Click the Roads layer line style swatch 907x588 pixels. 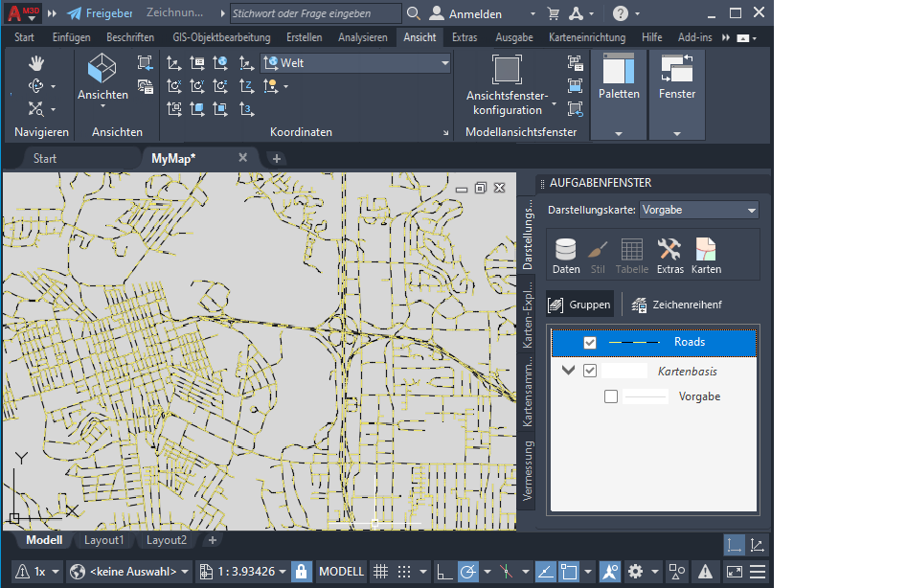click(x=634, y=343)
